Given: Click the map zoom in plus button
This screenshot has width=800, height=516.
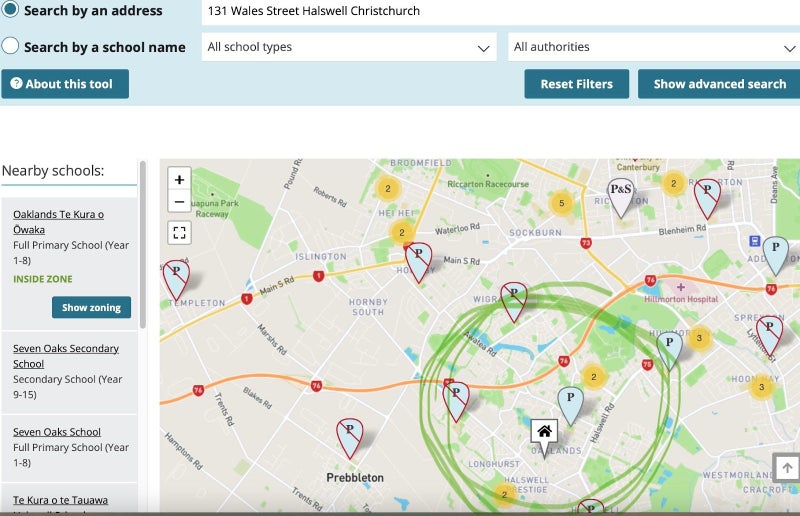Looking at the screenshot, I should point(179,180).
